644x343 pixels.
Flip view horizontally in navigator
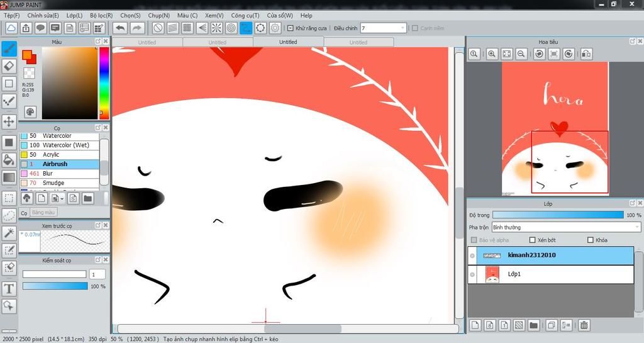(x=586, y=54)
